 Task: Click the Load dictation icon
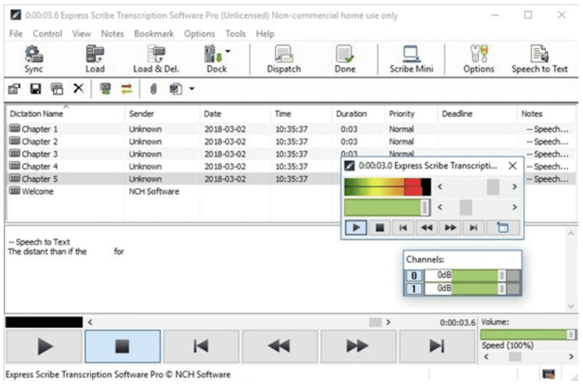pyautogui.click(x=94, y=59)
